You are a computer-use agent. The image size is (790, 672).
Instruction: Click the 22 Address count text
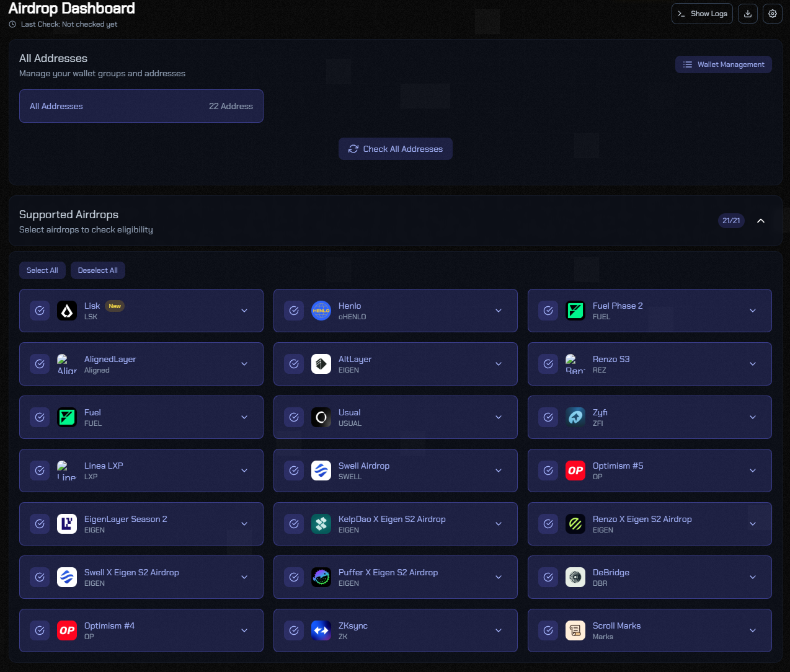pos(231,106)
